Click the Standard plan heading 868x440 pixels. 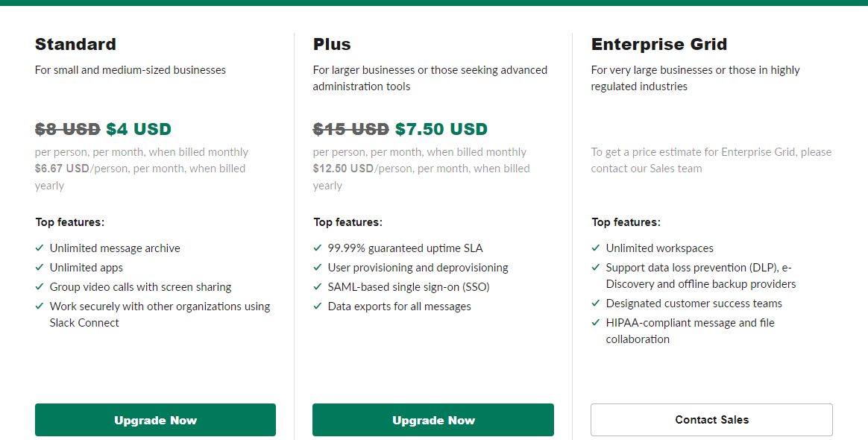(x=75, y=44)
